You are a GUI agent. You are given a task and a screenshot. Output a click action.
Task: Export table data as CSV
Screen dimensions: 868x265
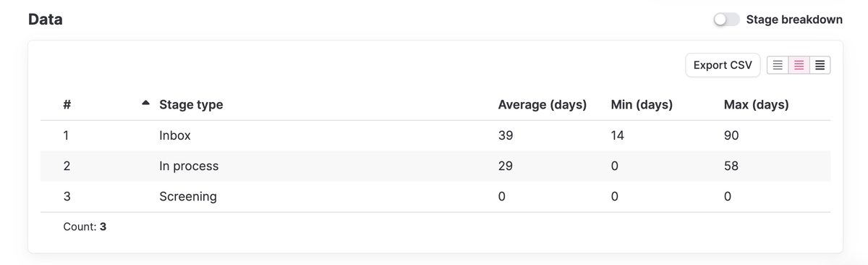pyautogui.click(x=723, y=65)
